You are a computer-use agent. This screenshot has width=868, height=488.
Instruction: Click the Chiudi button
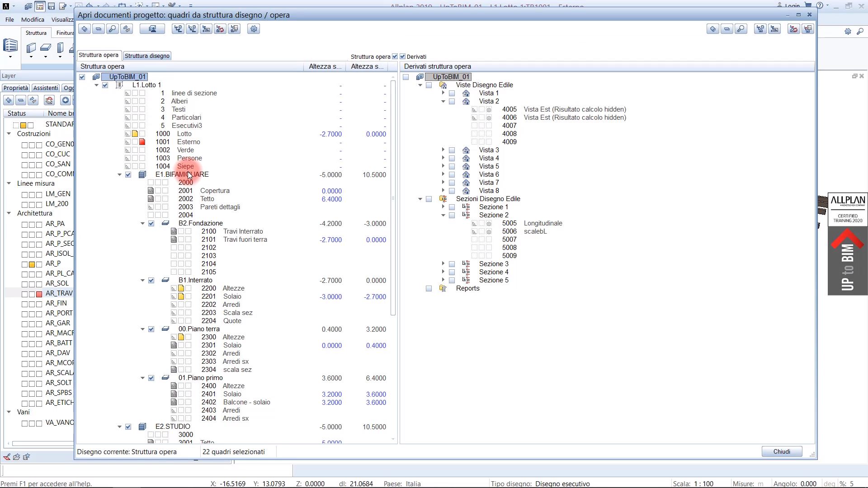coord(782,451)
